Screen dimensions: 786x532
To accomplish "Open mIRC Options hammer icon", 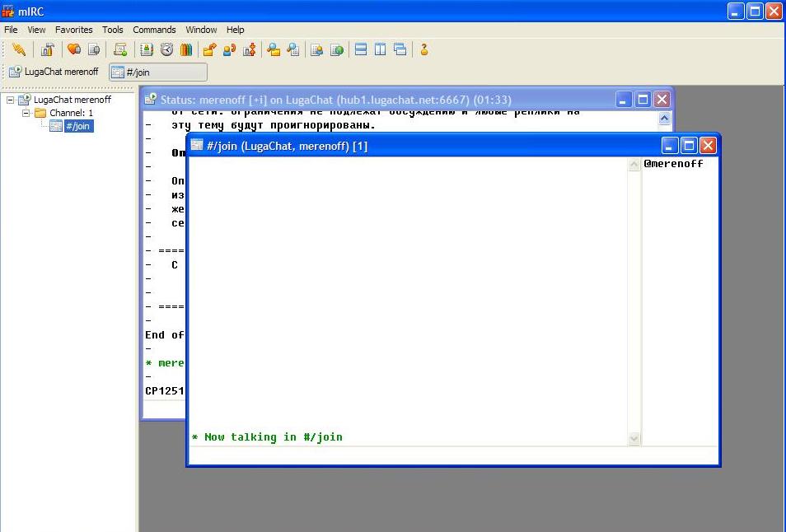I will (x=48, y=49).
